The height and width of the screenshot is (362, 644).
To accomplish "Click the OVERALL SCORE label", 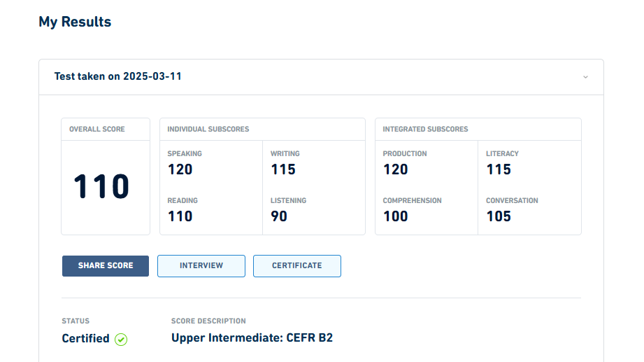I will tap(97, 129).
